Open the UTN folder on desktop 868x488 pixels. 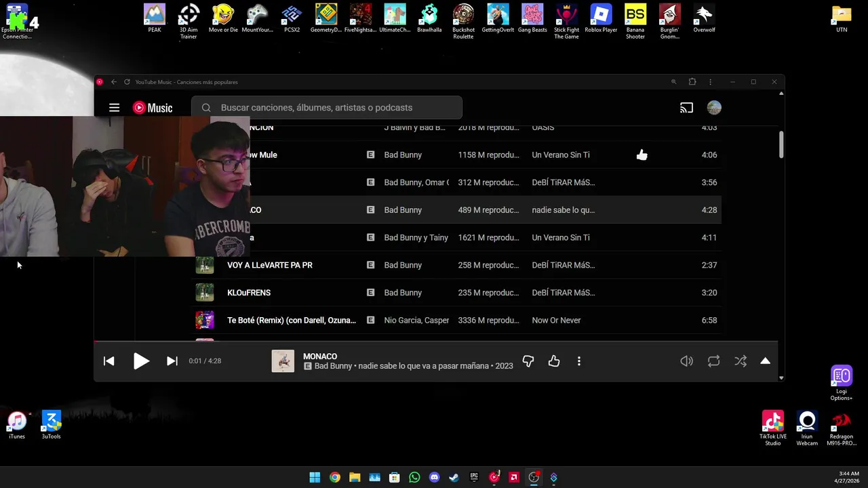(x=842, y=18)
